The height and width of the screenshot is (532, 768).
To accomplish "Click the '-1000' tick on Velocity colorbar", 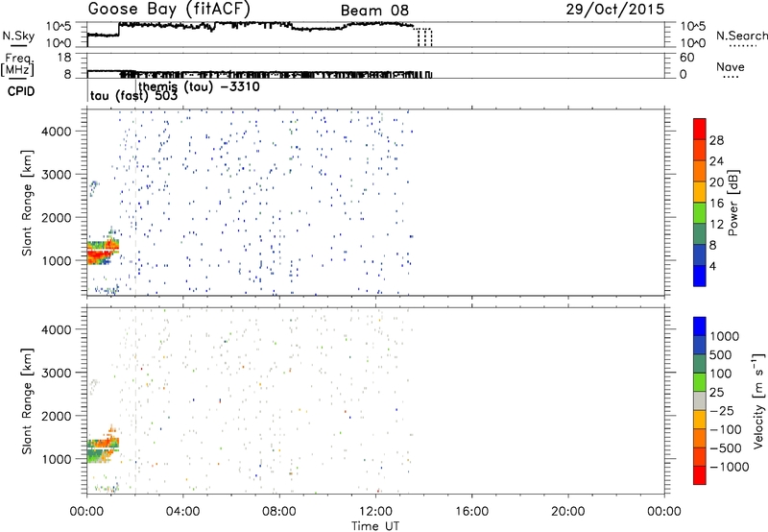I will click(730, 467).
